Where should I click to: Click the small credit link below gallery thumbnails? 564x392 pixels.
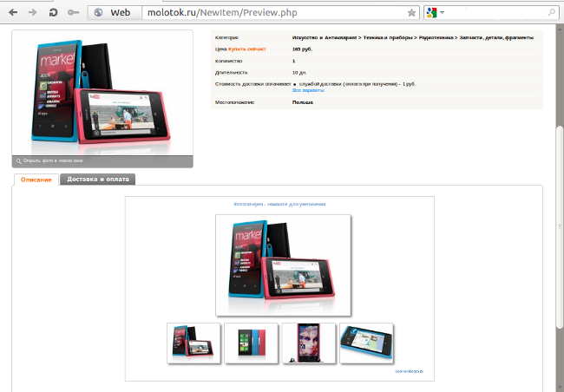(409, 371)
